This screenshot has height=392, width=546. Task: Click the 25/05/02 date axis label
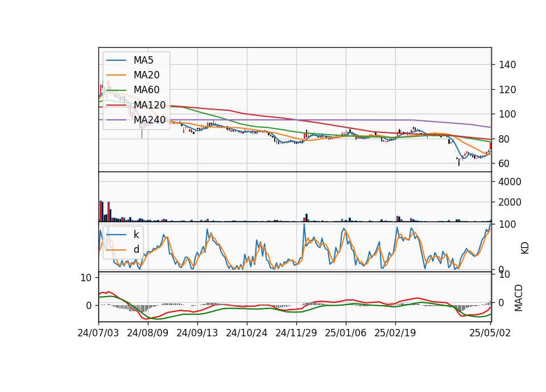[x=490, y=333]
